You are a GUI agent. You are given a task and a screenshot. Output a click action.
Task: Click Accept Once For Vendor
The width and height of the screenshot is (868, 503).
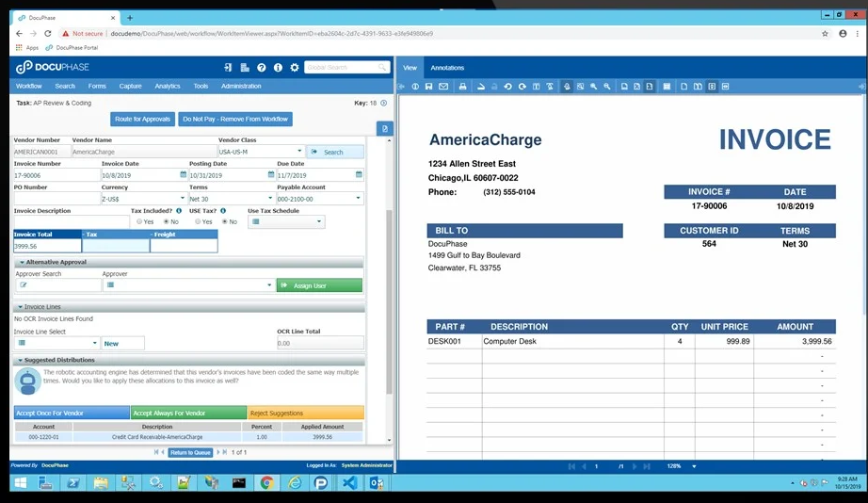[72, 414]
